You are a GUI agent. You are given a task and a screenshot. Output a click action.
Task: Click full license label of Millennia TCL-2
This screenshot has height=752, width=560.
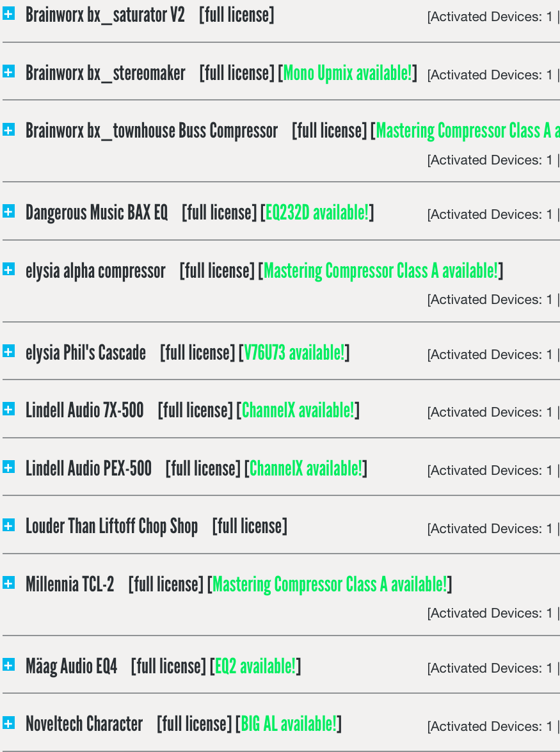coord(166,584)
